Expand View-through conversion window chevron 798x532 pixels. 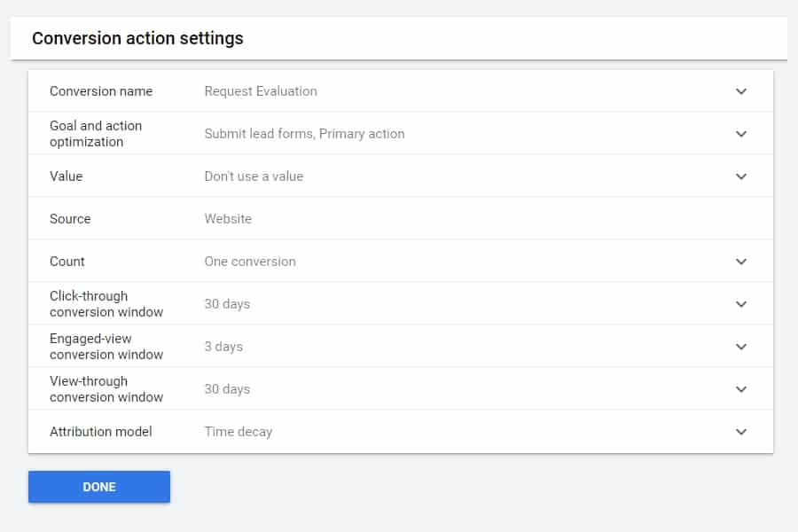click(x=741, y=389)
